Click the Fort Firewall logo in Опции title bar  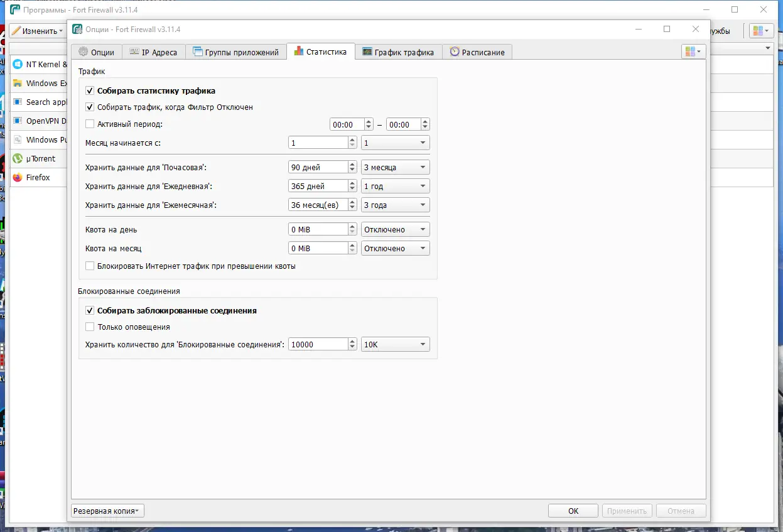click(x=77, y=29)
